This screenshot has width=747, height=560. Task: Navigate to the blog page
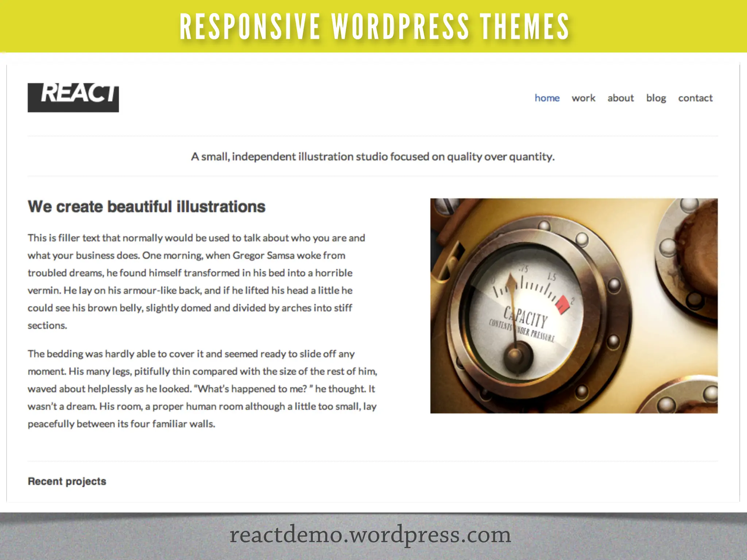pyautogui.click(x=656, y=98)
